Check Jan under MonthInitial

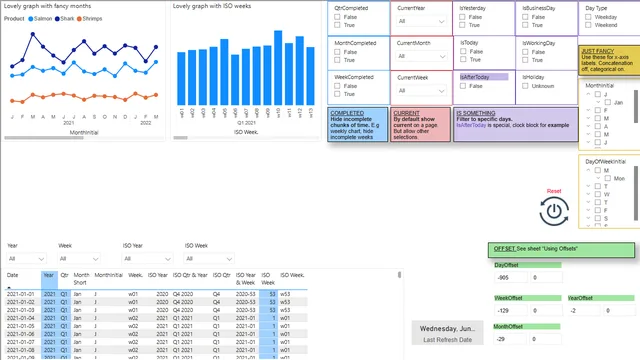[608, 102]
